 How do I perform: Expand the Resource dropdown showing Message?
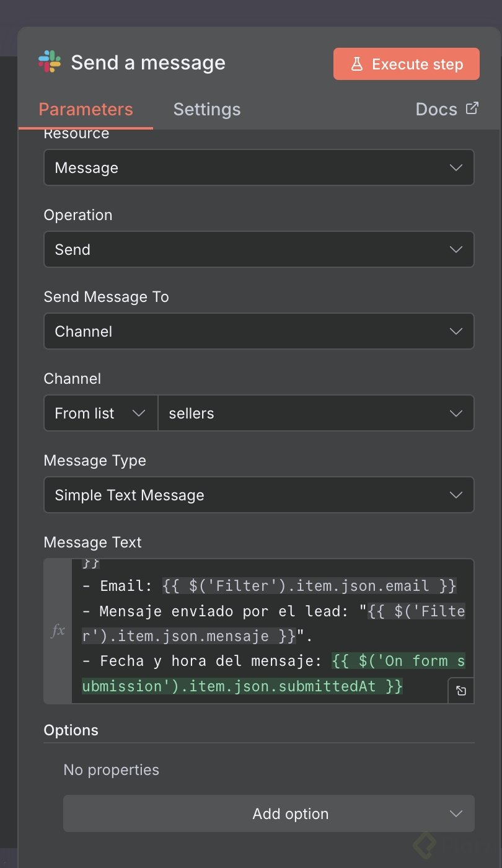(x=258, y=168)
